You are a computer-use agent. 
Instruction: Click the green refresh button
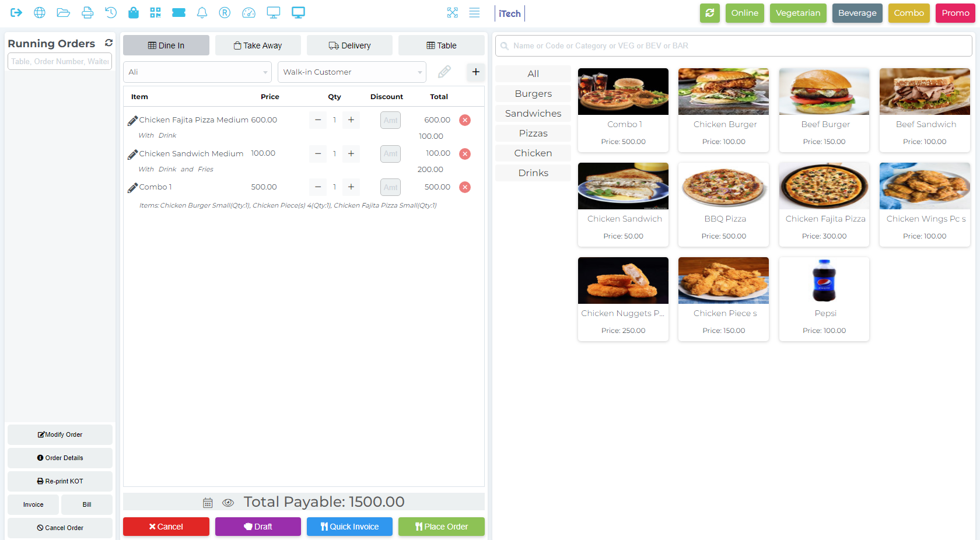coord(709,13)
